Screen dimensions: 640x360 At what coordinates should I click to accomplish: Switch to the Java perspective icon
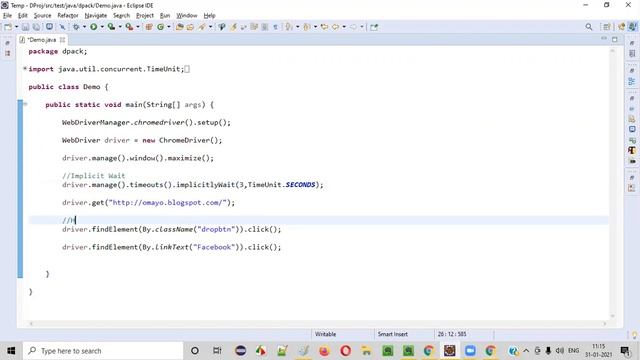[632, 27]
